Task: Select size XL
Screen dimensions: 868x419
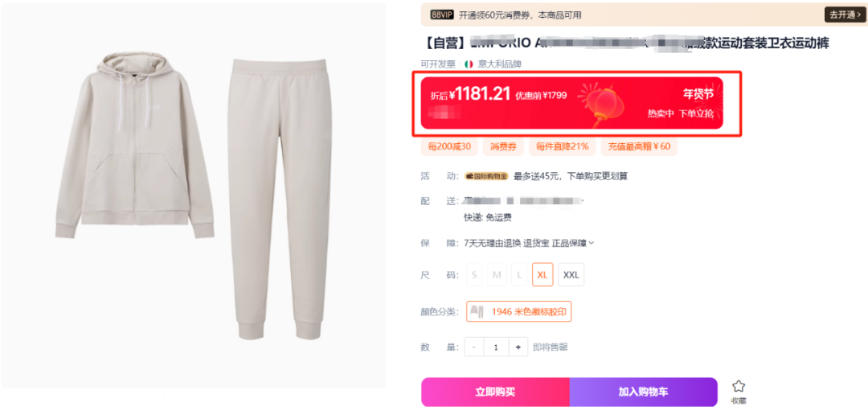Action: [x=542, y=274]
